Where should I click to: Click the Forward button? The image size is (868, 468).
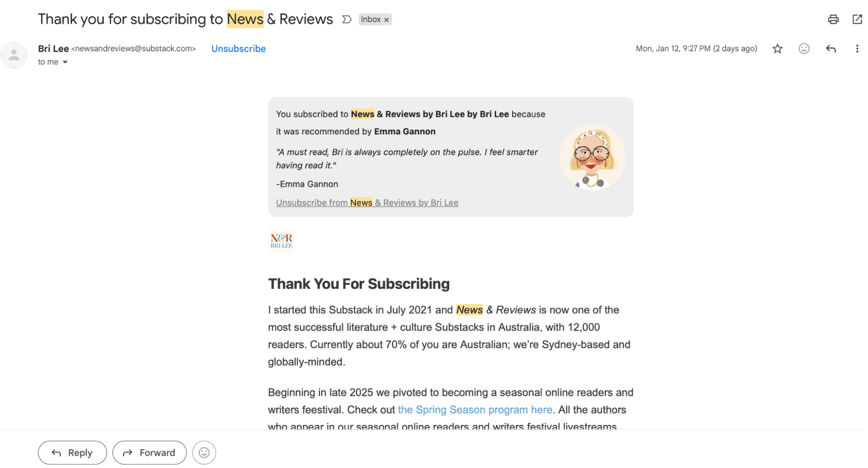[x=149, y=452]
